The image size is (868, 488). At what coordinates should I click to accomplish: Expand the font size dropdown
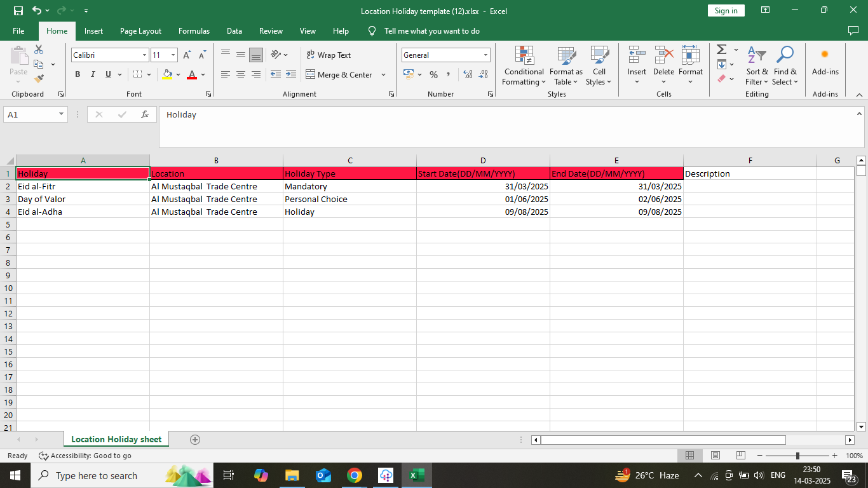coord(173,55)
